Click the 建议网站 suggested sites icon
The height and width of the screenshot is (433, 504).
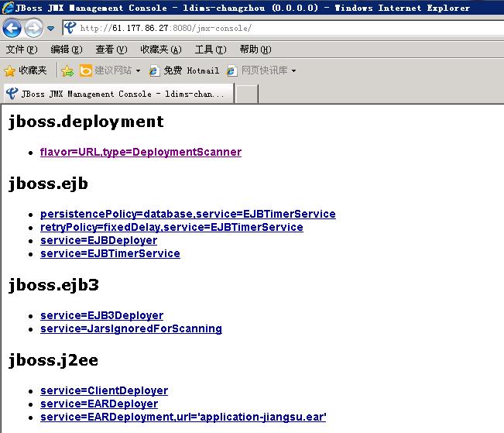(86, 70)
